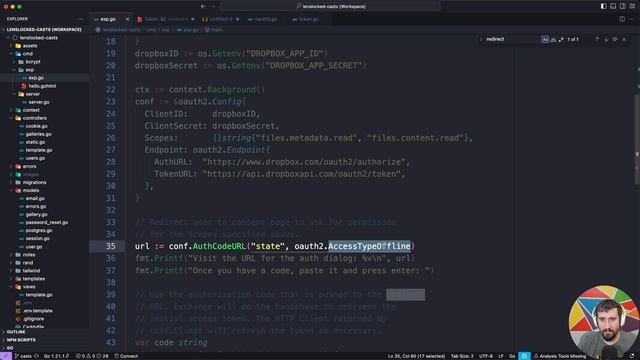Click the errors and warnings status counts
Viewport: 640px width, 360px height.
click(x=92, y=356)
